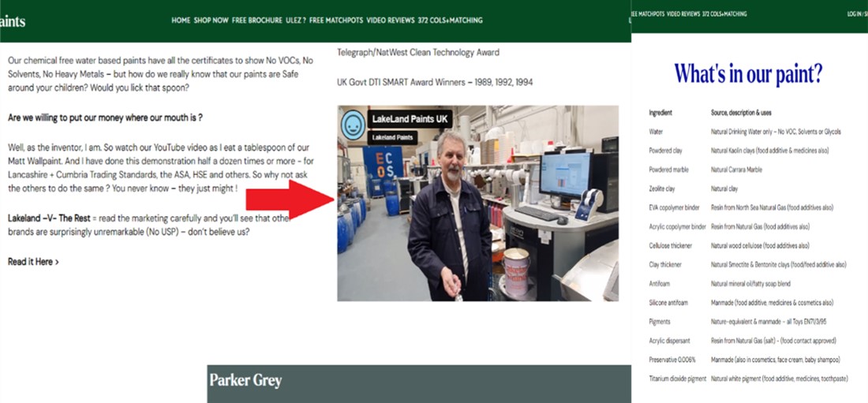Click the Read it Here link
868x403 pixels.
tap(31, 262)
